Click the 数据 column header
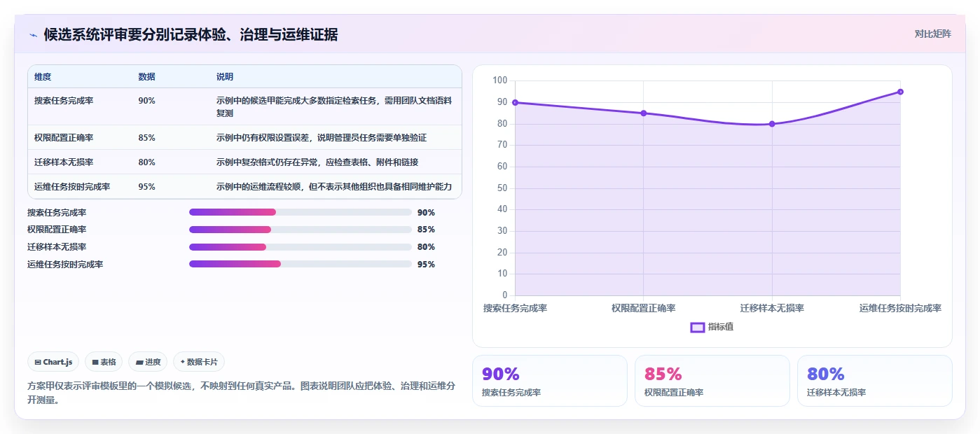Image resolution: width=980 pixels, height=434 pixels. 147,76
